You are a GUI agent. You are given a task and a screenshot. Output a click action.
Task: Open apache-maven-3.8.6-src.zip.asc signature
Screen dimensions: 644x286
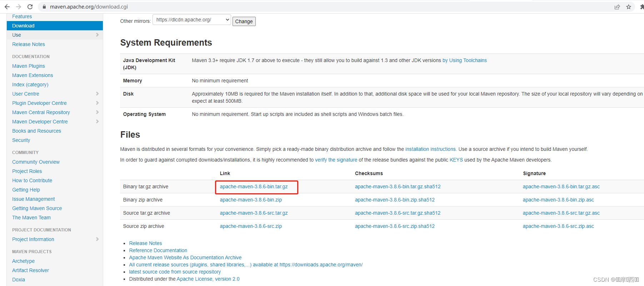(x=558, y=226)
